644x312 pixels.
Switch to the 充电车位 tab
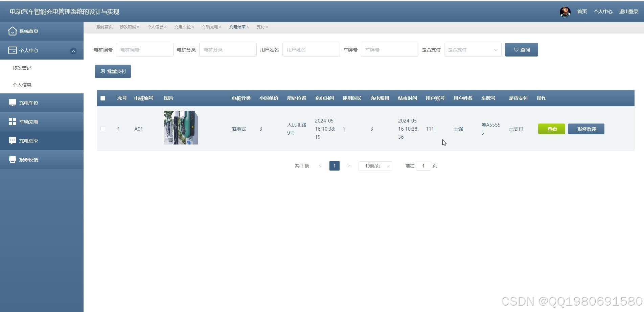click(x=183, y=27)
